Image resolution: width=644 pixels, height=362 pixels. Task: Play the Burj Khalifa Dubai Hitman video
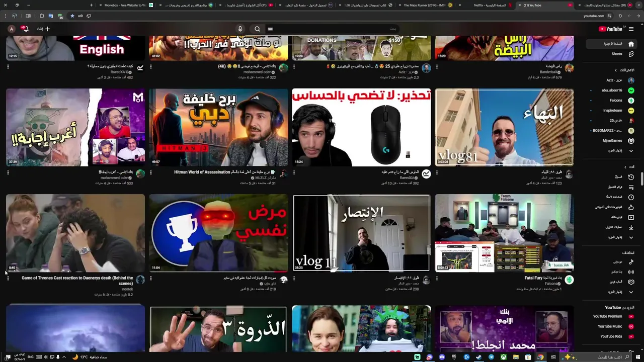[x=218, y=128]
